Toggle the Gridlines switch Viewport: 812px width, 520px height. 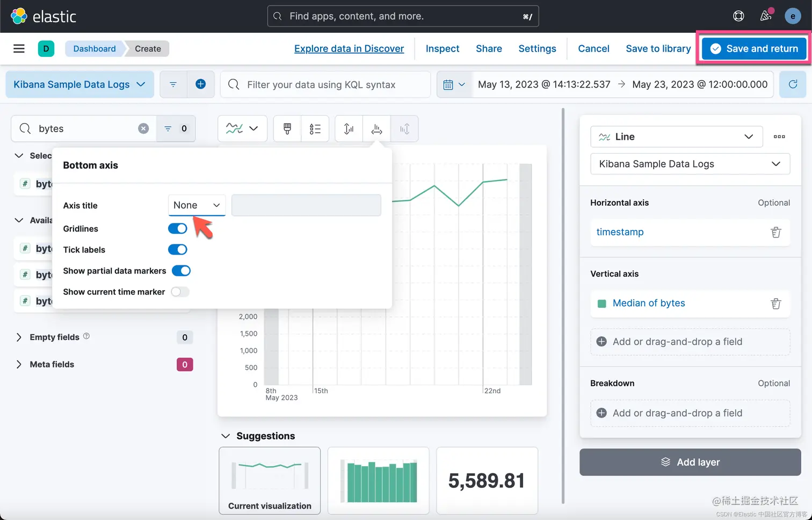point(177,228)
